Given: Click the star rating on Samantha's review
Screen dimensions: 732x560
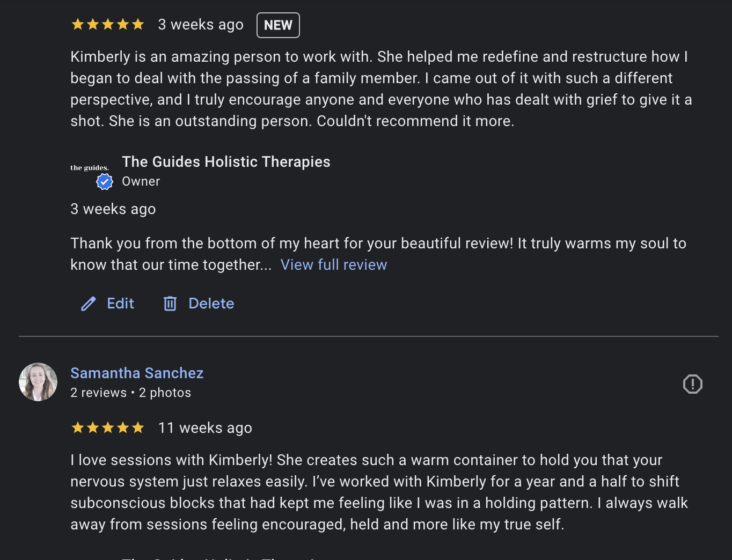Looking at the screenshot, I should [108, 428].
